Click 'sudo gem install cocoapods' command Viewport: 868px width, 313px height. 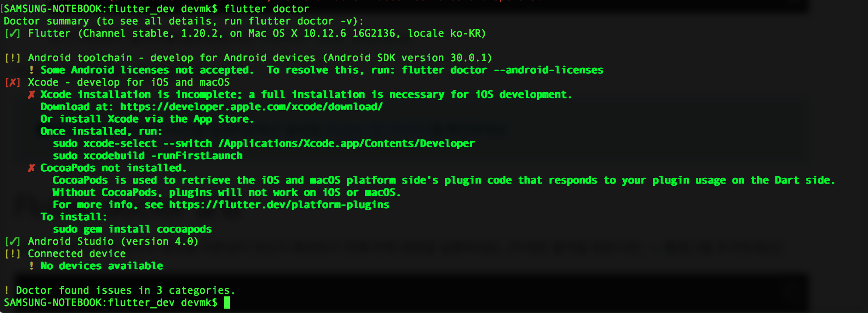(x=132, y=229)
